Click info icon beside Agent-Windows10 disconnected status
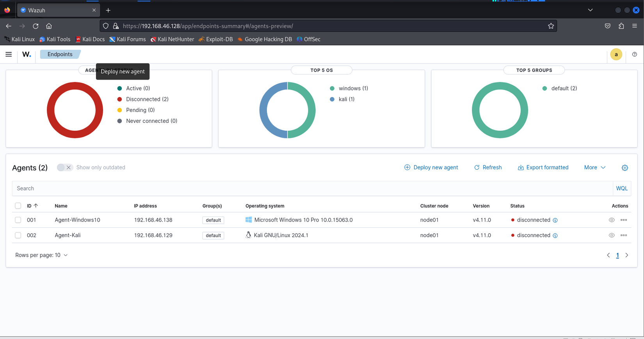This screenshot has width=644, height=339. (x=555, y=220)
